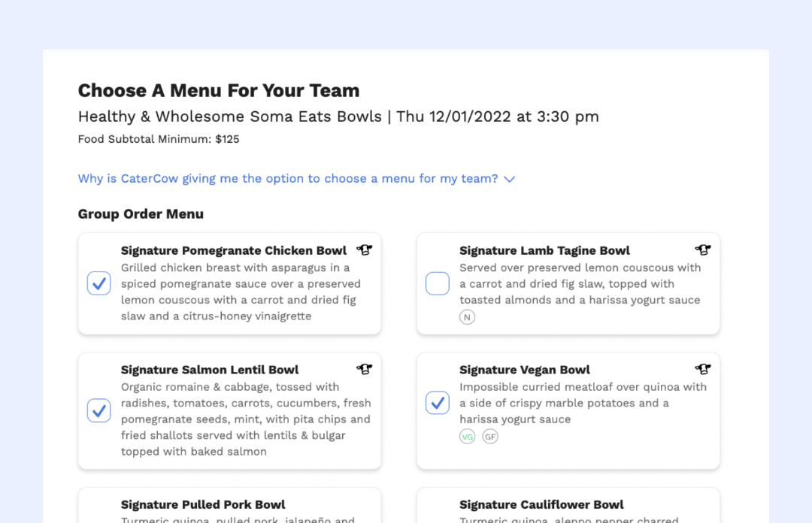Deselect the Signature Vegan Bowl checkbox
Viewport: 812px width, 523px height.
(438, 403)
